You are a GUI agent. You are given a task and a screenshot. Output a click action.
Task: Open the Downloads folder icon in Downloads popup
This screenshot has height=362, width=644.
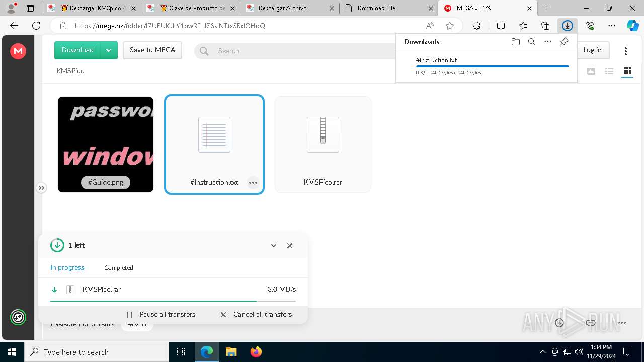(x=516, y=42)
